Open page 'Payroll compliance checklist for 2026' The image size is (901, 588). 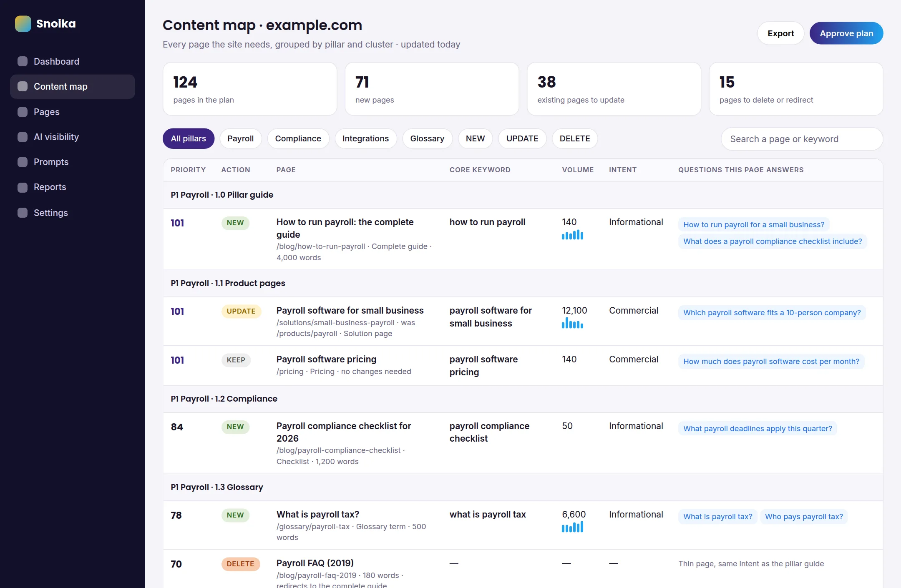[x=344, y=432]
